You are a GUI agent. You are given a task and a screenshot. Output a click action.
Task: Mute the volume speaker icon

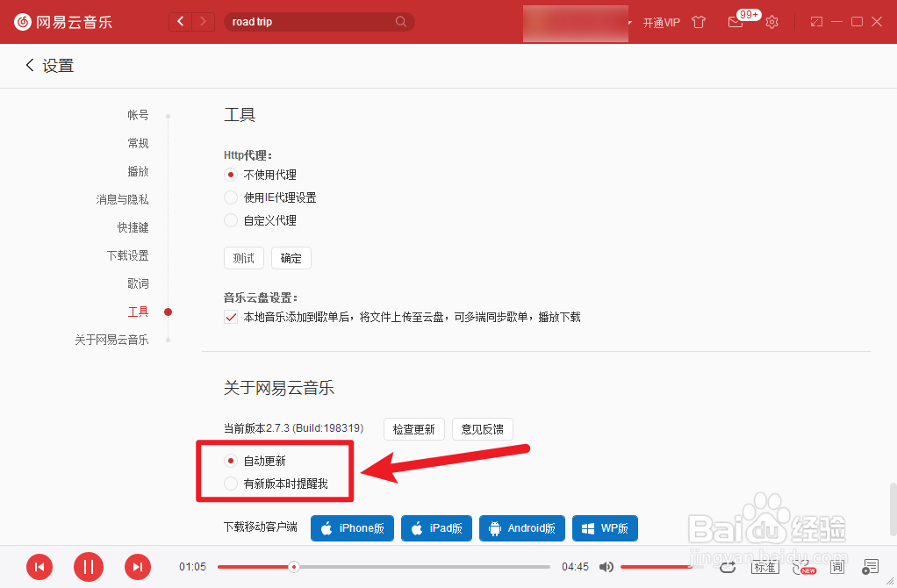(x=606, y=567)
